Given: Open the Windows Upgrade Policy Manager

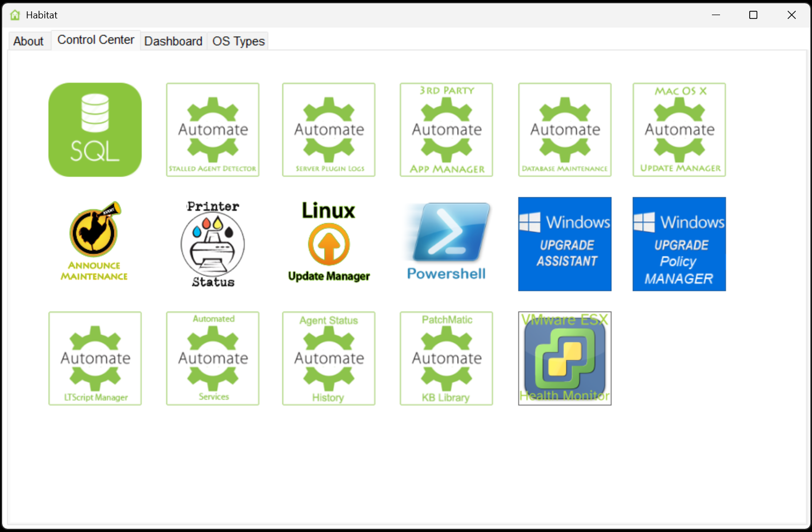Looking at the screenshot, I should click(x=679, y=244).
